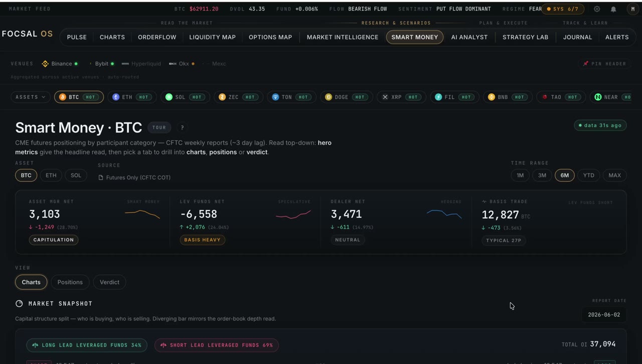Click the data 31s ago badge
This screenshot has width=642, height=364.
600,125
